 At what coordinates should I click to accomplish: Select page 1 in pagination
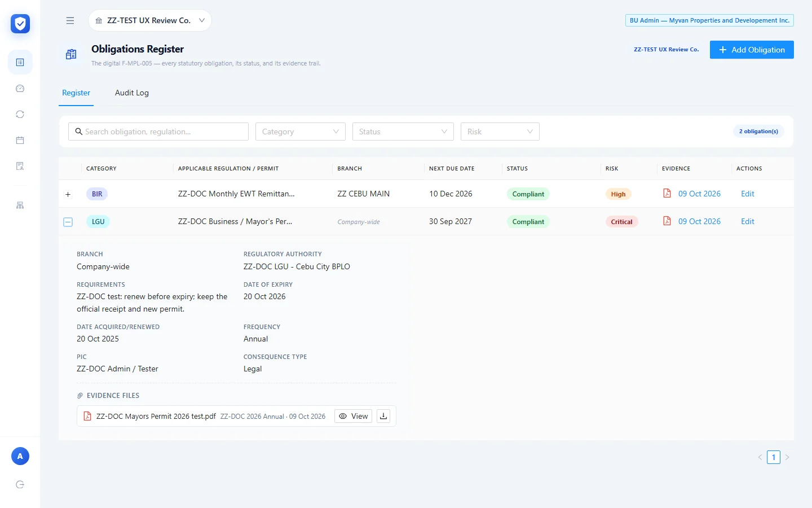pos(774,457)
